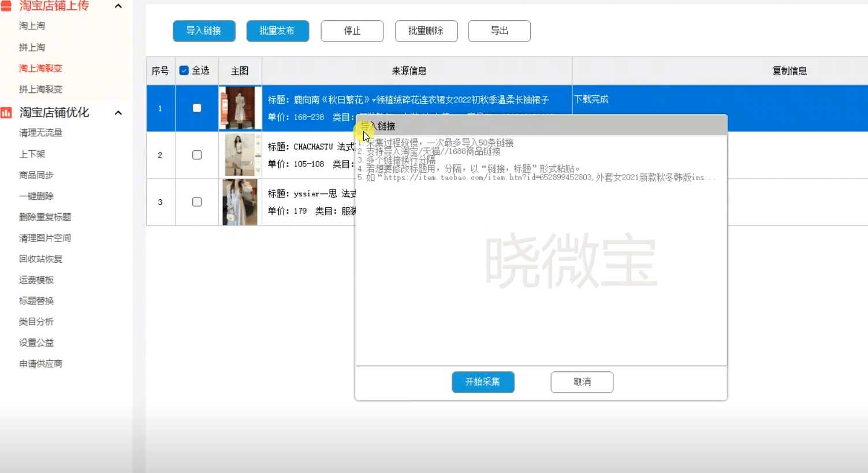
Task: Toggle the 全选 checkbox
Action: (184, 70)
